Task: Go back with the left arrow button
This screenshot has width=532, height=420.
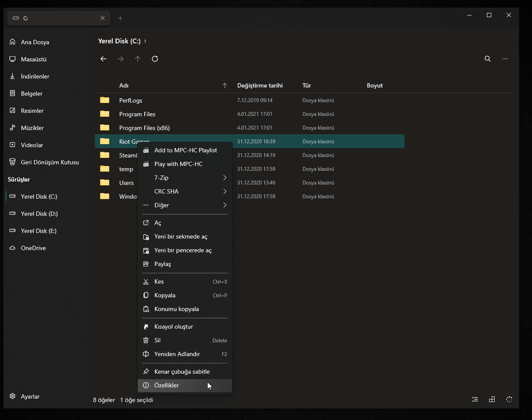Action: [103, 59]
